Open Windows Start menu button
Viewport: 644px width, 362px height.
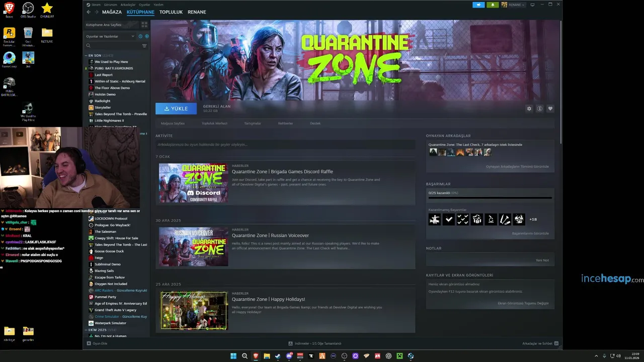click(x=233, y=356)
